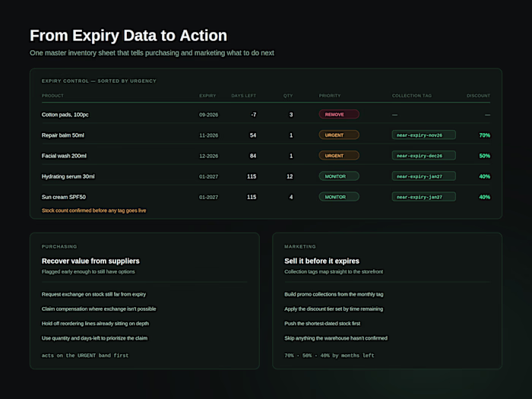
Task: Click the COLLECTION TAG column header
Action: pos(412,96)
